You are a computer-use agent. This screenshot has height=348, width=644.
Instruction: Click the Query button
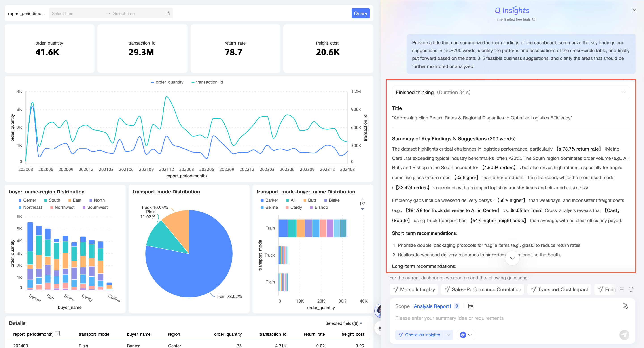(x=360, y=13)
